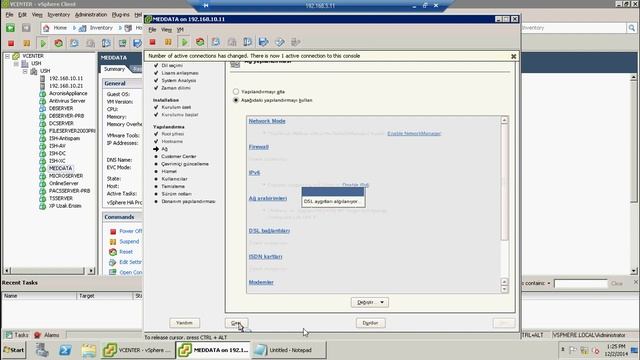The width and height of the screenshot is (640, 360).
Task: Switch to the Summary tab of MEDDATA
Action: [114, 69]
